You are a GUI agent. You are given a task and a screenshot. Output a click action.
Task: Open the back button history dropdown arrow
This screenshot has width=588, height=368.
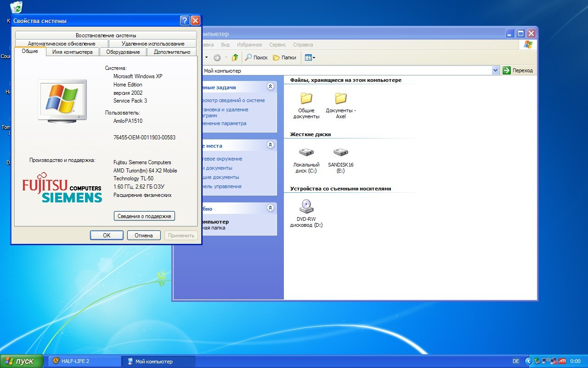click(206, 57)
